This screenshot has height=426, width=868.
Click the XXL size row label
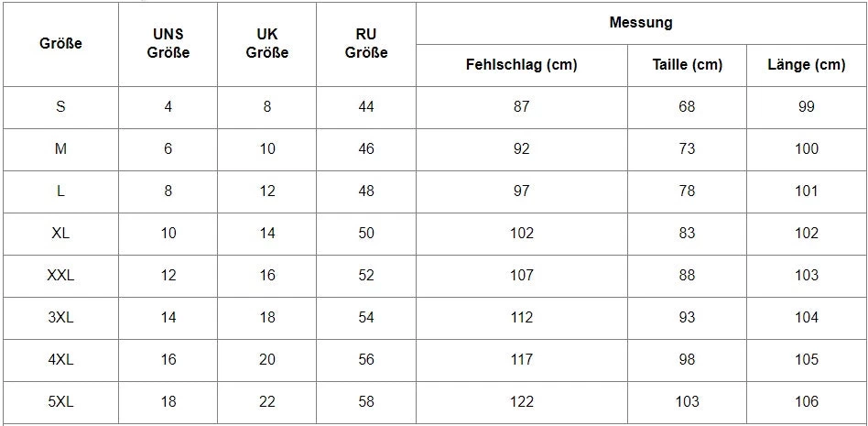pos(60,276)
